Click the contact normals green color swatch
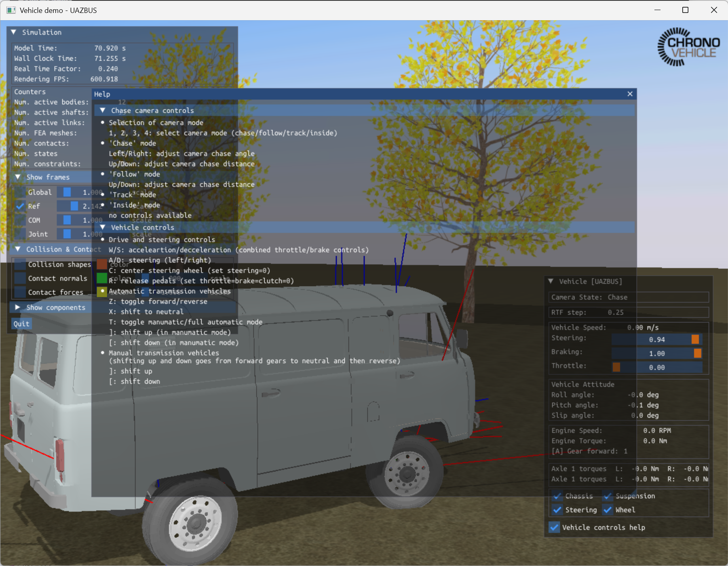This screenshot has width=728, height=566. (x=102, y=278)
